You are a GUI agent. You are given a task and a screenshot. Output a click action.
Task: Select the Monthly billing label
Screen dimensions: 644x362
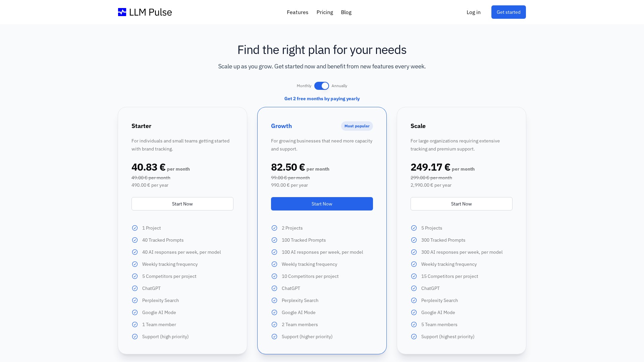click(x=304, y=86)
